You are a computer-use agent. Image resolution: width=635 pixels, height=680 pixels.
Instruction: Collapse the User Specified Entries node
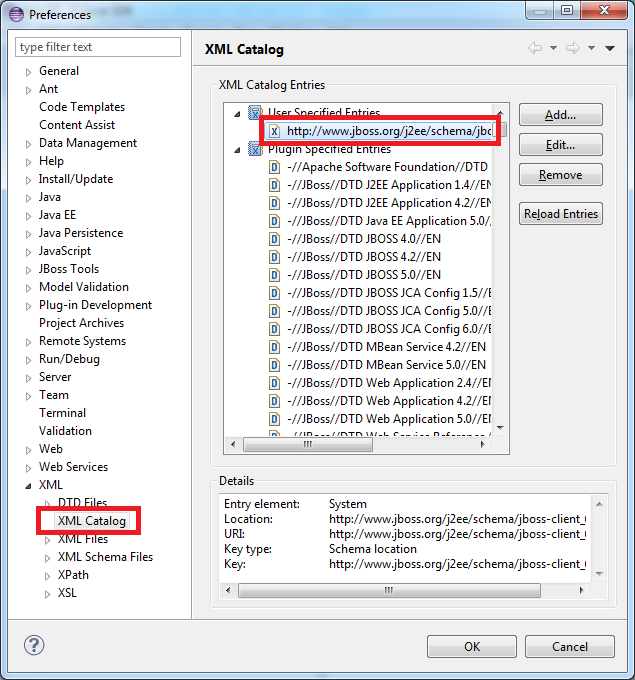coord(237,114)
